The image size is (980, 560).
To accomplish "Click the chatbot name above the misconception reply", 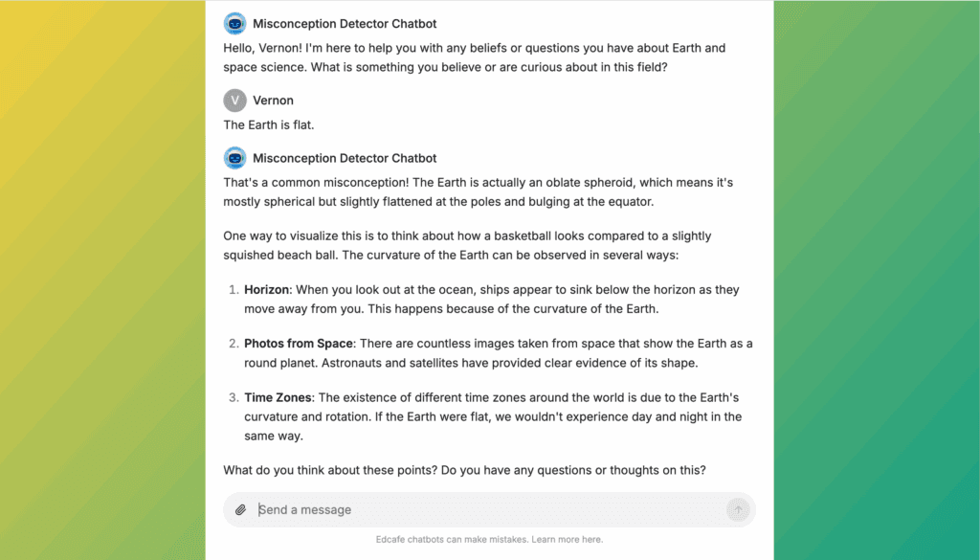I will pyautogui.click(x=345, y=158).
